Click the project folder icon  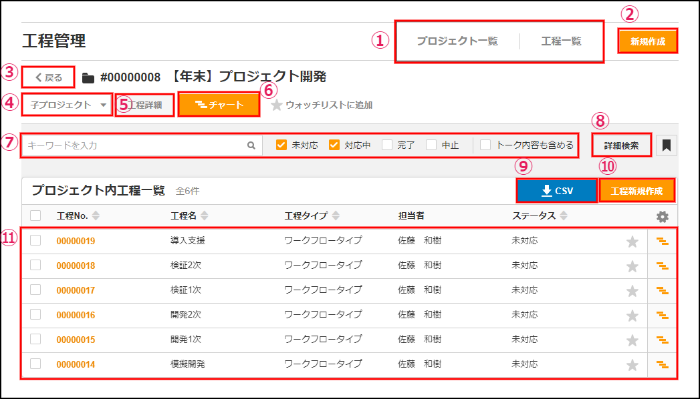(x=88, y=78)
